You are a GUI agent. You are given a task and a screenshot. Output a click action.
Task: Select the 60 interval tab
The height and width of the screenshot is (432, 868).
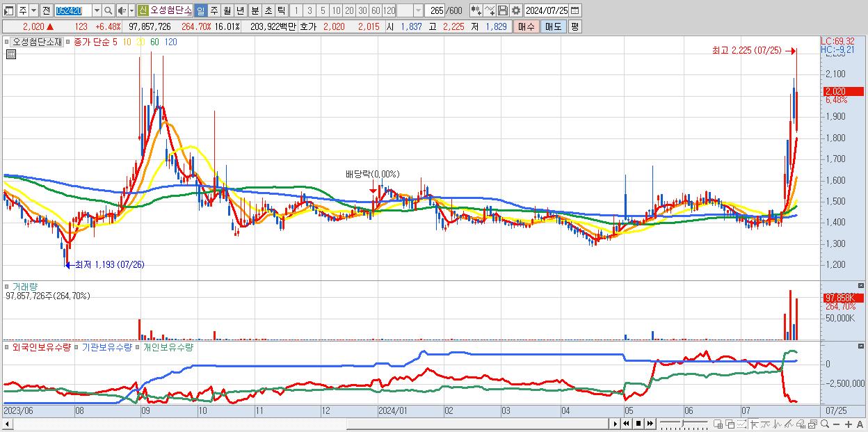pyautogui.click(x=376, y=10)
